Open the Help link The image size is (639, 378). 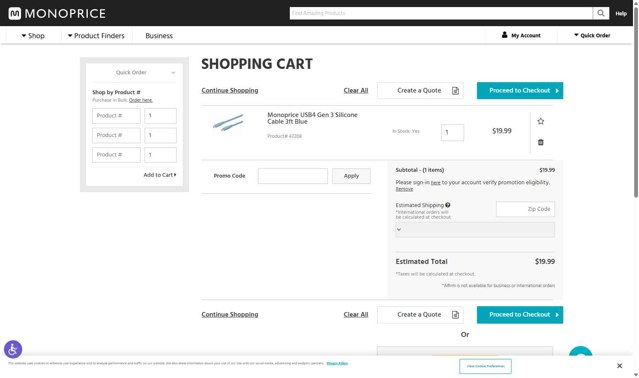point(621,13)
